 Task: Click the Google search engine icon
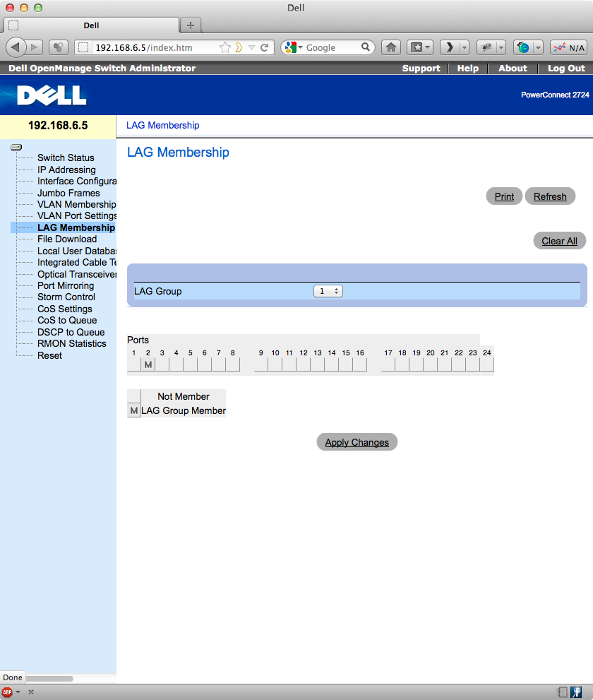click(x=291, y=47)
